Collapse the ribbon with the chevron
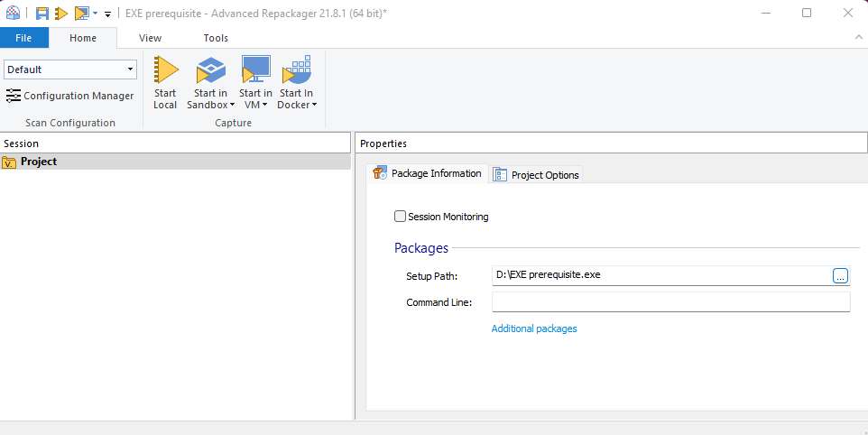Image resolution: width=868 pixels, height=435 pixels. point(859,37)
